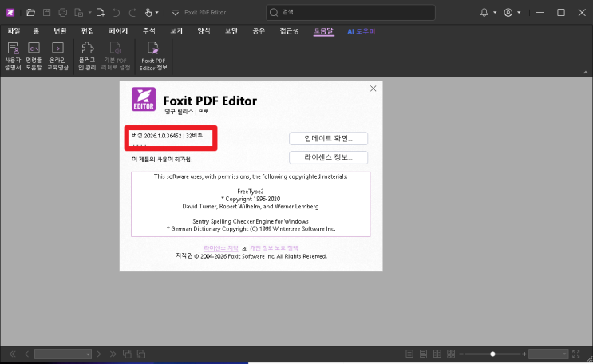
Task: Open the 파일 menu tab
Action: (x=14, y=31)
